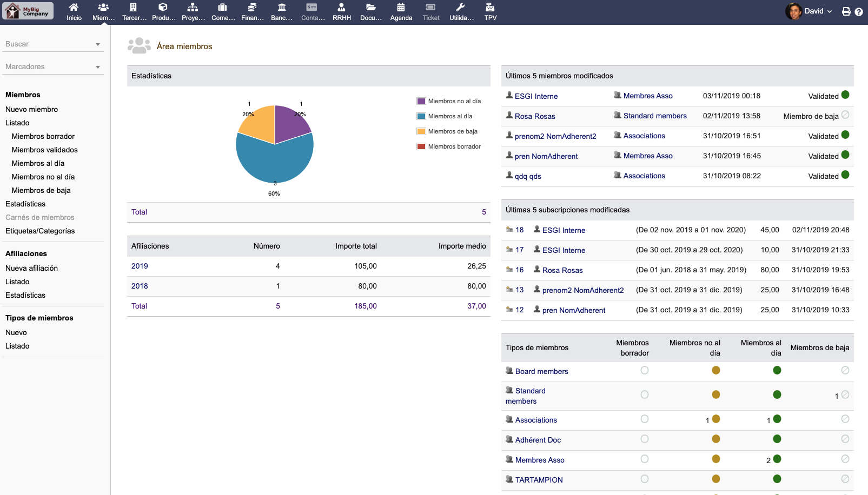Expand the Marcadores bookmarks dropdown
This screenshot has width=868, height=495.
pos(98,67)
